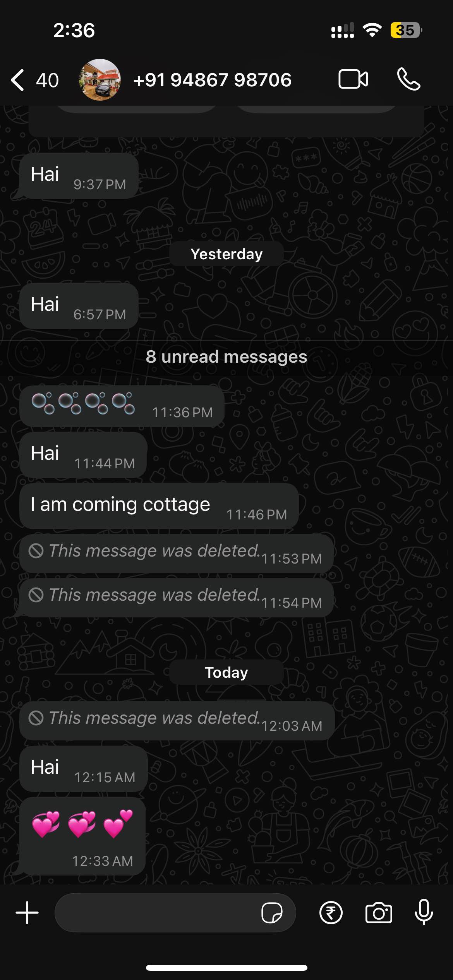Tap the deleted message from 11:53 PM
Image resolution: width=453 pixels, height=980 pixels.
coord(176,553)
